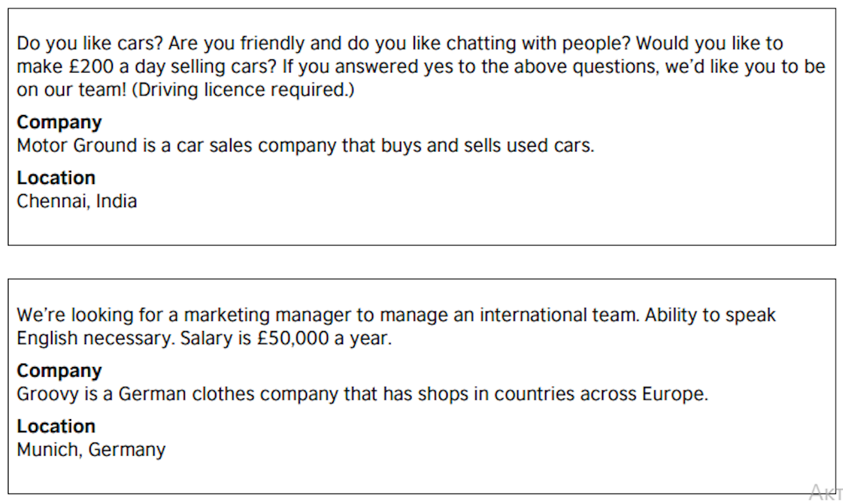Screen dimensions: 843x504
Task: Click '(Driving licence required.)' note
Action: point(243,90)
